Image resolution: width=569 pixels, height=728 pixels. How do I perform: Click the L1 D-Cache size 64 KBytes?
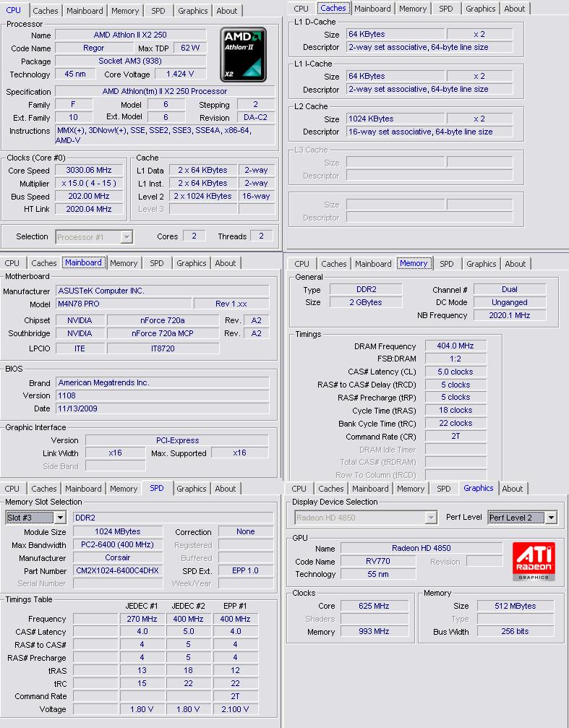tap(395, 34)
